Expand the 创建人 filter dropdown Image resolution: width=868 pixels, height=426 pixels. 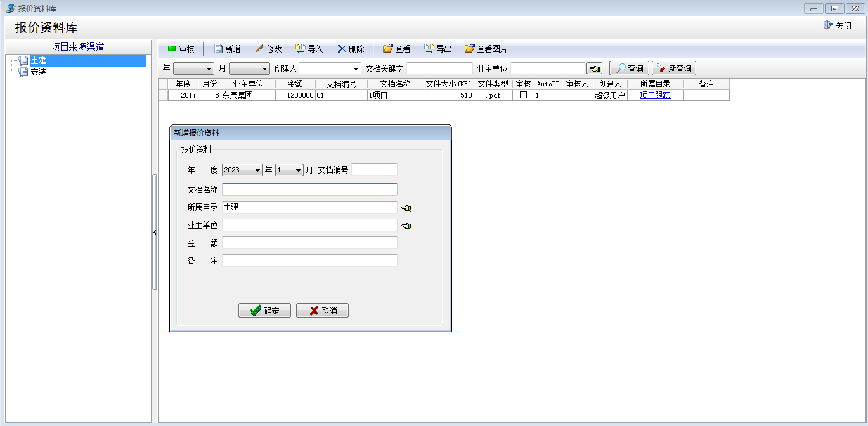pos(355,68)
